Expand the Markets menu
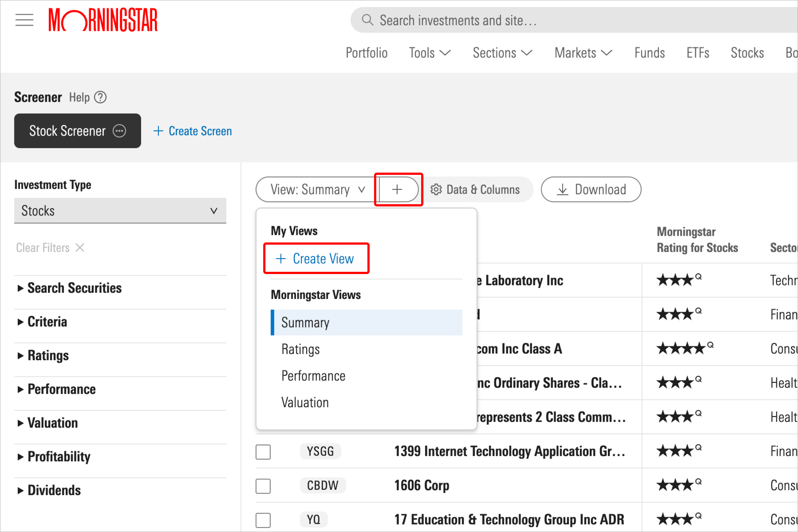 (583, 53)
